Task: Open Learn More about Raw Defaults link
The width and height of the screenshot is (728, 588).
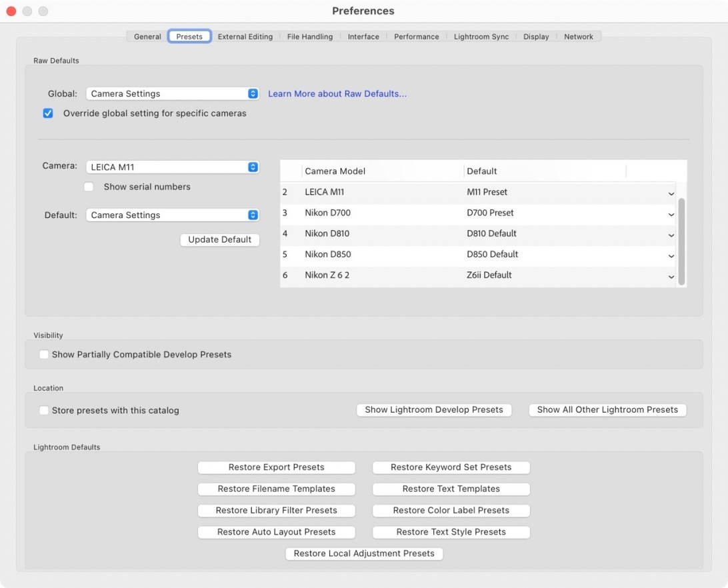Action: tap(337, 94)
